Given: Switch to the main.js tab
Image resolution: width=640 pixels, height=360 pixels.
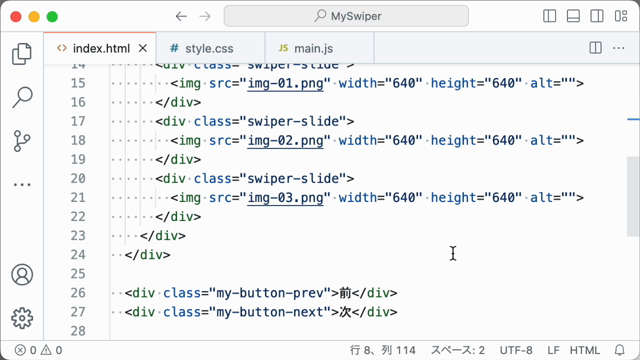Looking at the screenshot, I should [x=320, y=48].
